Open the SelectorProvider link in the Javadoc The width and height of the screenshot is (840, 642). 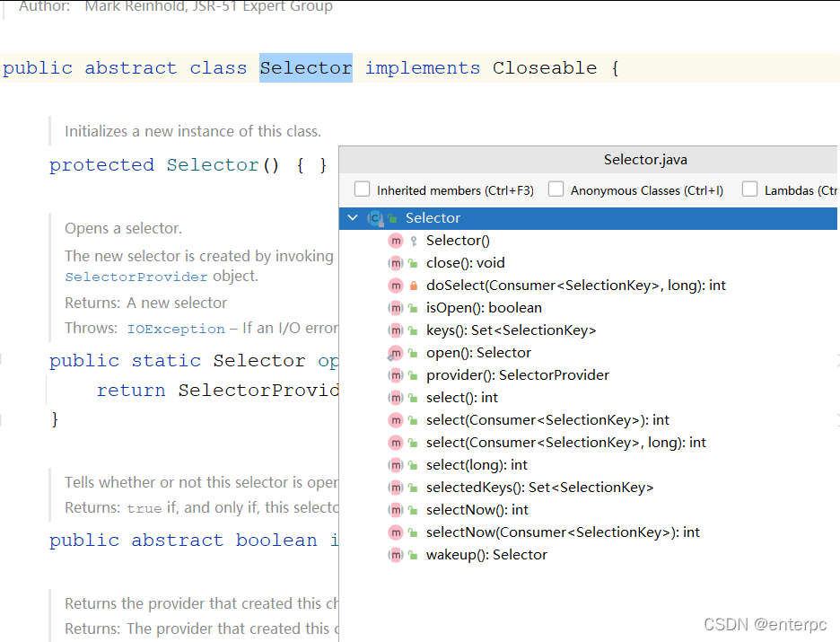coord(136,277)
